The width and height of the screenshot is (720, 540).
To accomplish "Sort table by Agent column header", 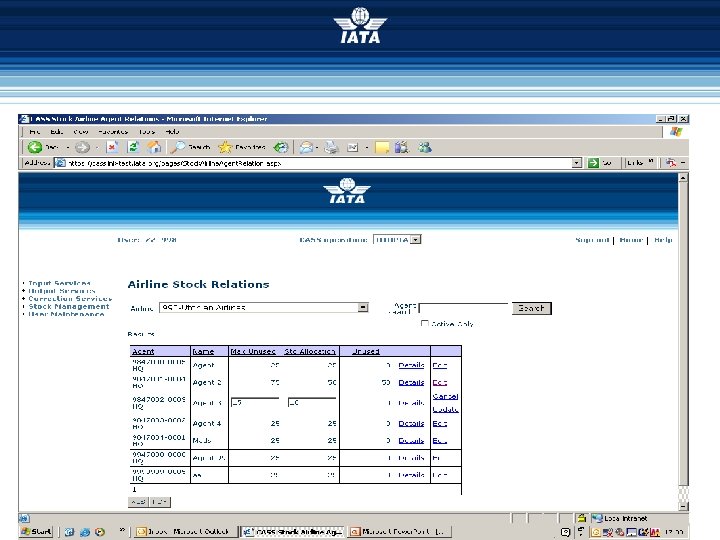I will 143,351.
